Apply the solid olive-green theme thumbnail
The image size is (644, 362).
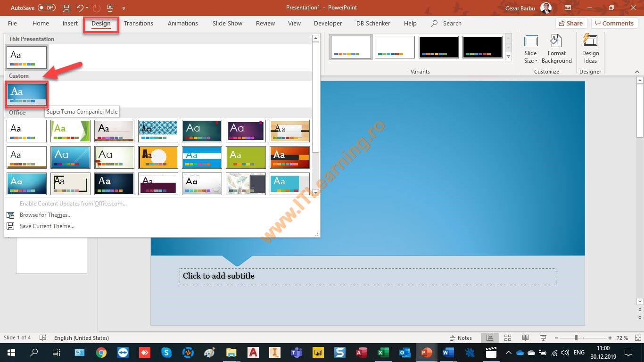coord(246,157)
